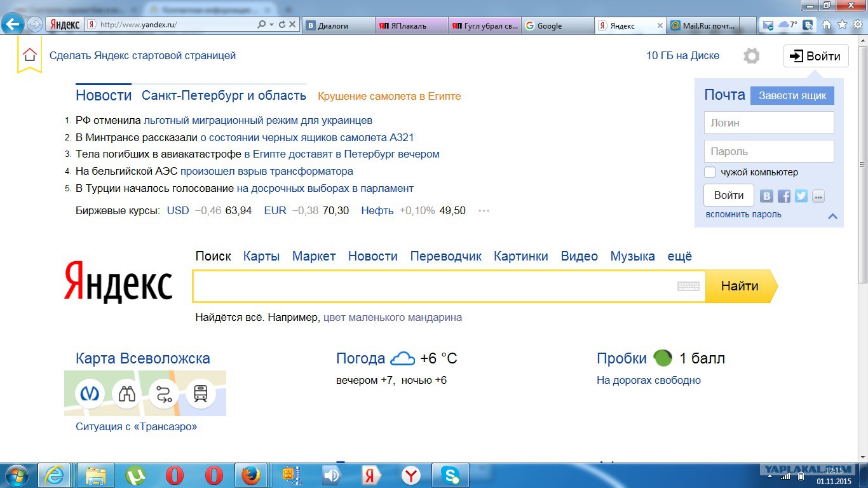Viewport: 868px width, 488px height.
Task: Expand more exchange rates ellipsis
Action: coord(484,211)
